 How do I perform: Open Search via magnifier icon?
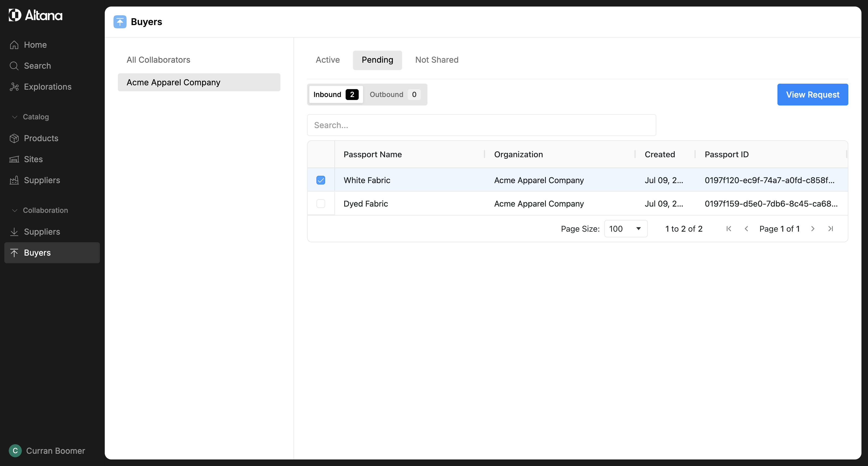[14, 66]
